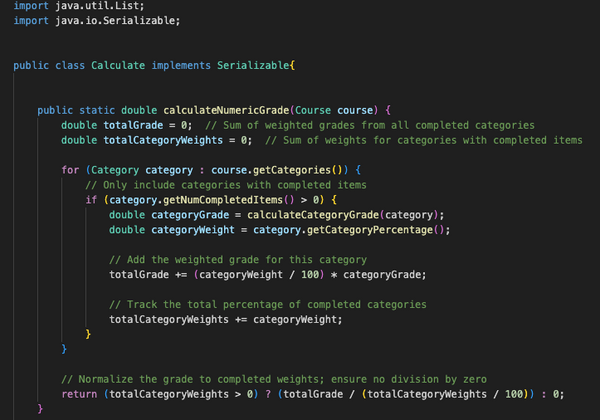This screenshot has width=600, height=420.
Task: Click the 'Course' parameter type
Action: coord(313,110)
